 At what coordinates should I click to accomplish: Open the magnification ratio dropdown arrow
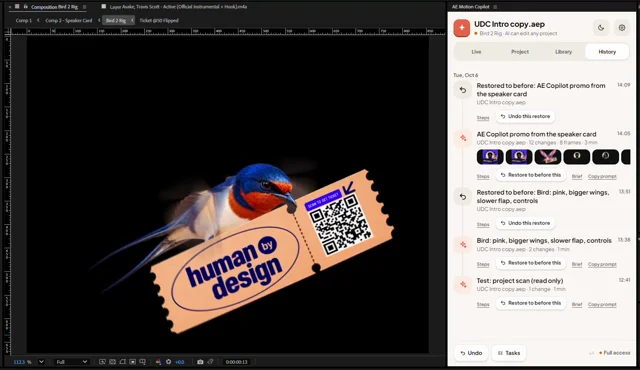(x=41, y=362)
